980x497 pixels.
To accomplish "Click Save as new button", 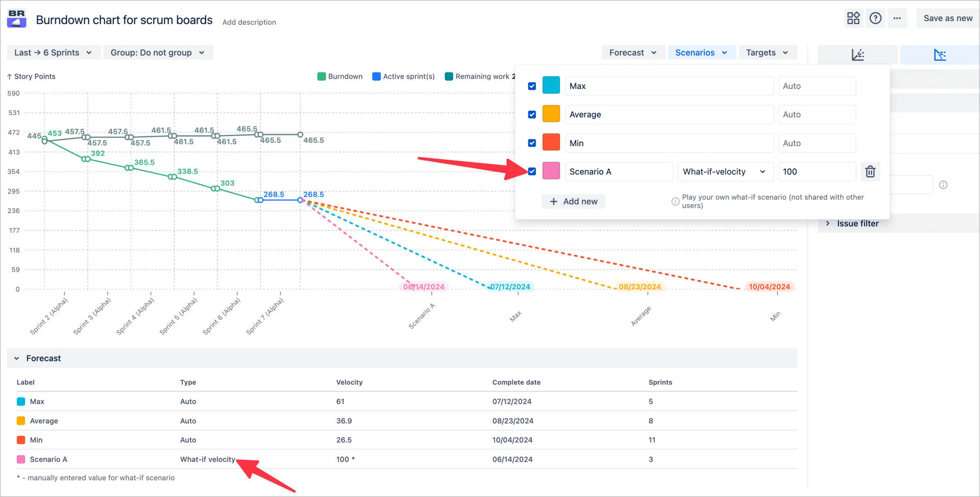I will 948,18.
